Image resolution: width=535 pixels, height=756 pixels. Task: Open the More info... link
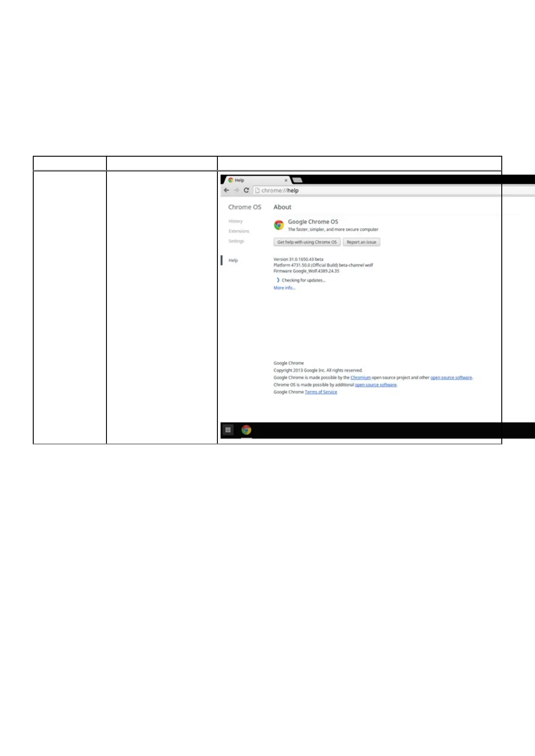tap(284, 288)
